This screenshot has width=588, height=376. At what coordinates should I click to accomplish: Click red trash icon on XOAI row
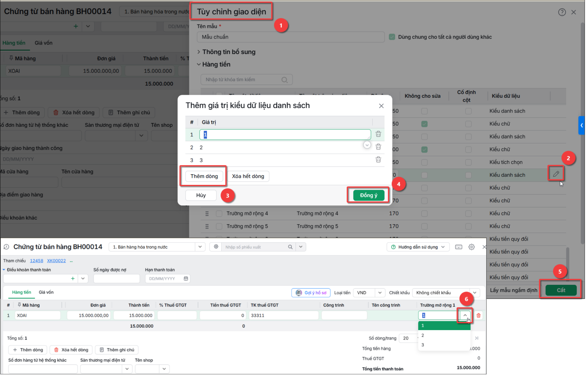coord(478,315)
